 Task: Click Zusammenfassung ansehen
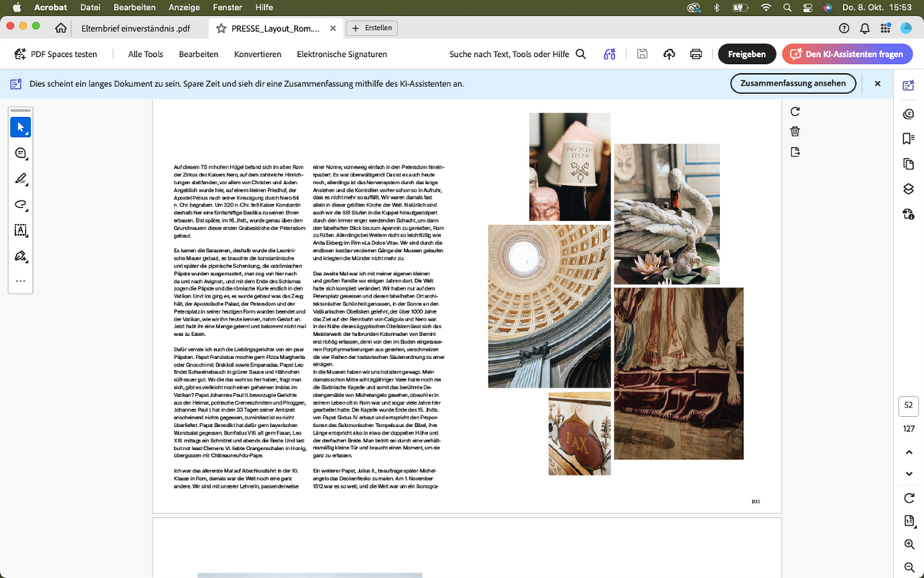click(x=793, y=83)
